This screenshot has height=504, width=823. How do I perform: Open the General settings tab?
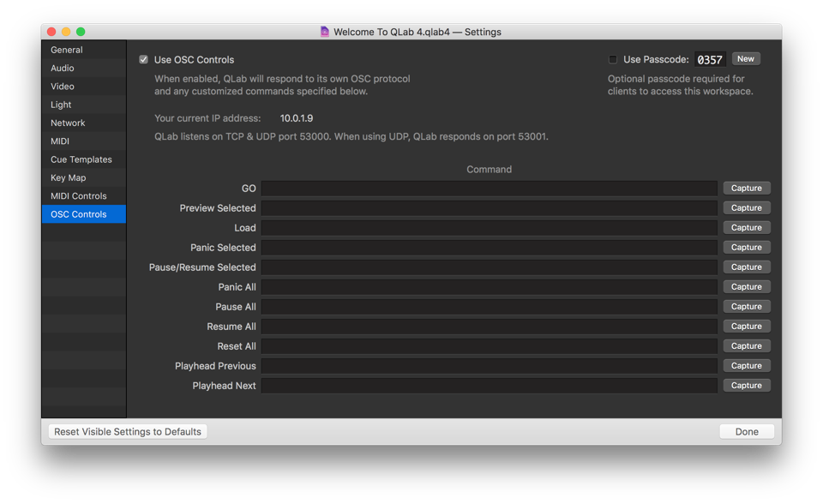tap(67, 50)
